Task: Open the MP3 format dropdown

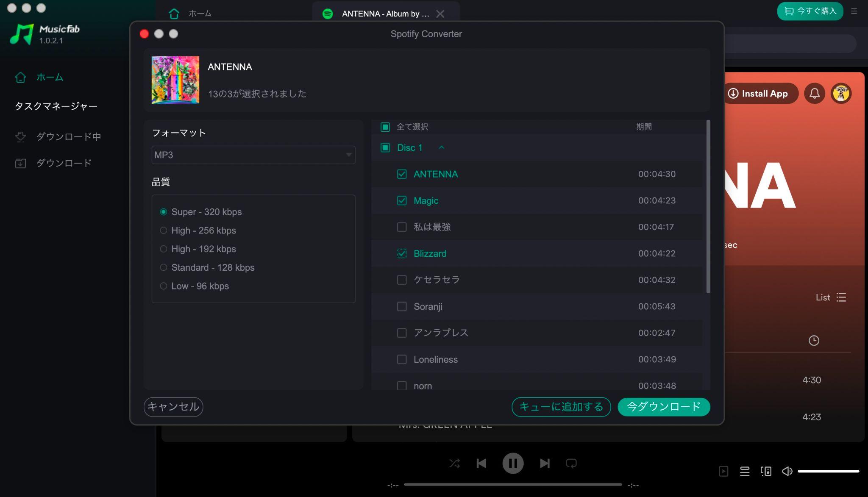Action: click(x=253, y=155)
